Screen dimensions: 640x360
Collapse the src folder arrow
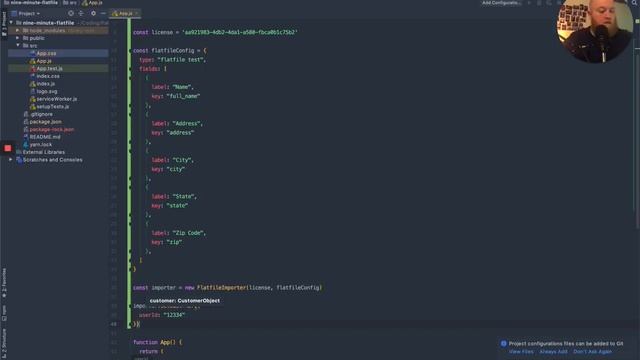[18, 46]
